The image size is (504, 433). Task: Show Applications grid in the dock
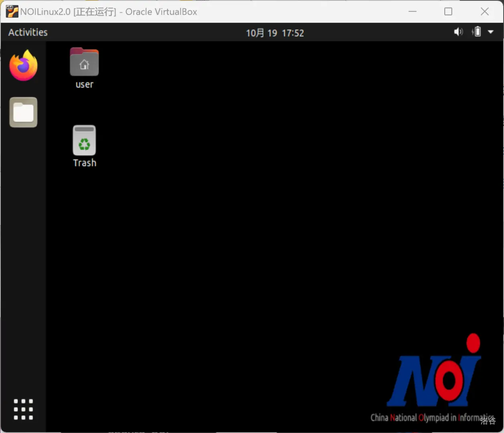23,409
